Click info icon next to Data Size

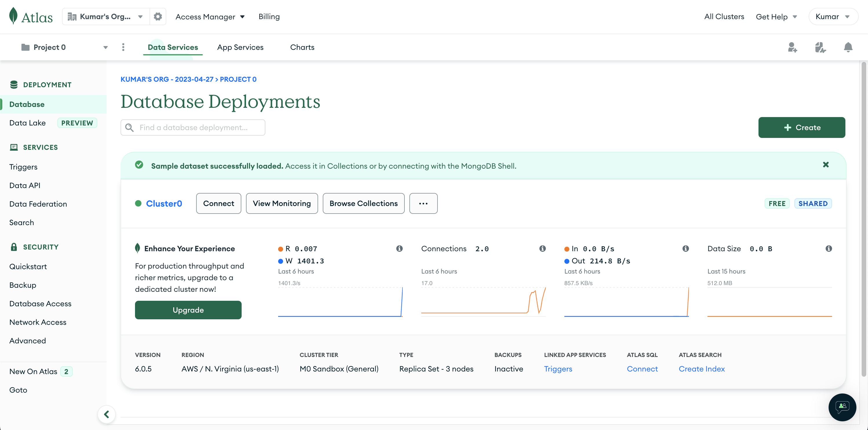(829, 248)
